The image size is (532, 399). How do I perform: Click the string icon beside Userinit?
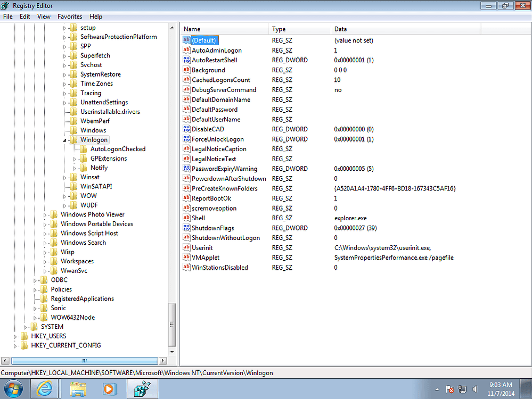click(186, 247)
